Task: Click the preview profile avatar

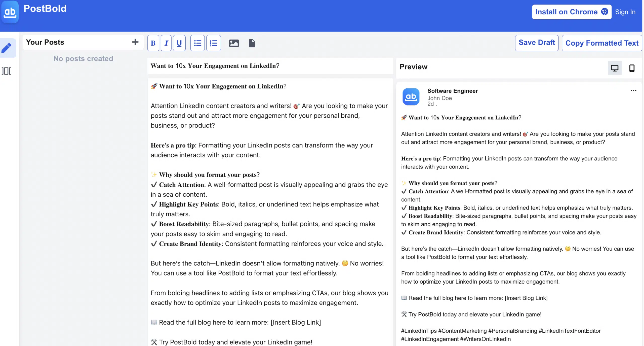Action: tap(411, 97)
